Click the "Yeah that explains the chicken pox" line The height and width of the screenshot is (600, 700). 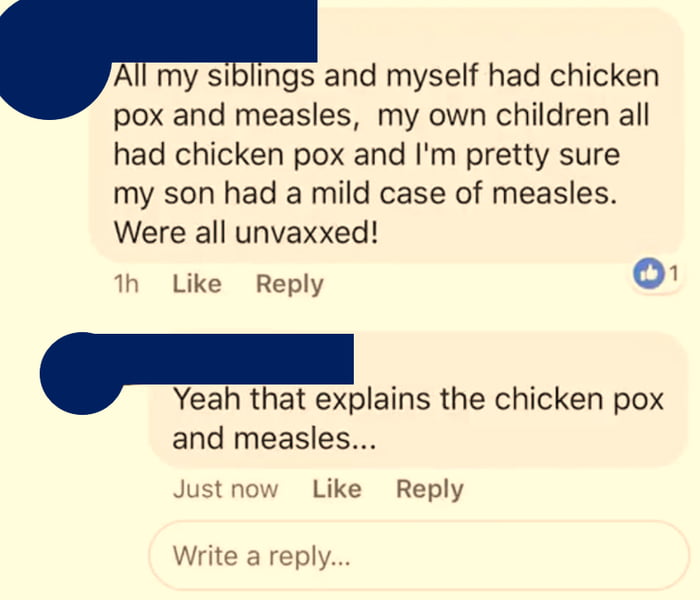click(418, 399)
